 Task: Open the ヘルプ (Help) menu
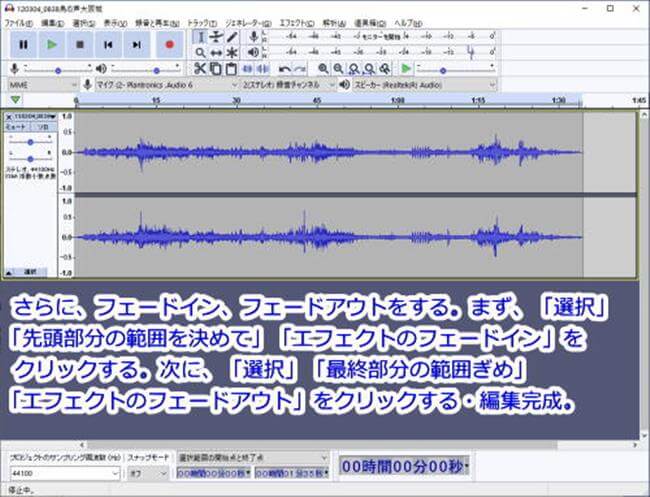(408, 23)
